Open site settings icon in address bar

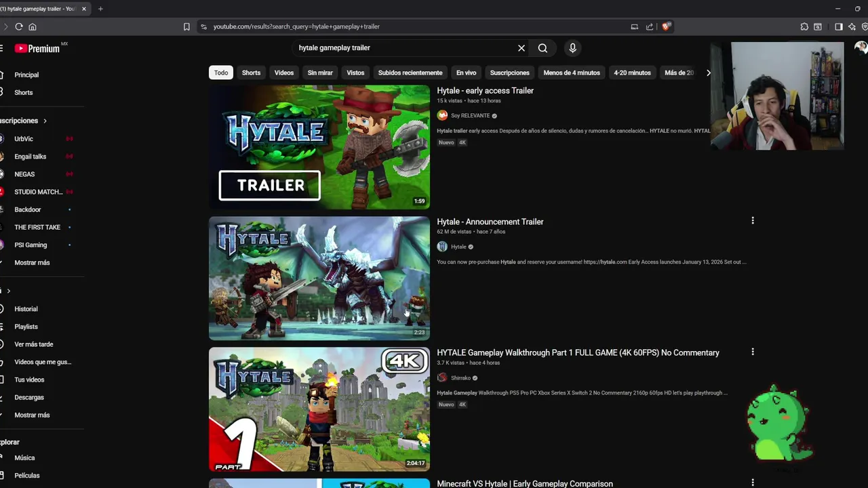[x=203, y=26]
